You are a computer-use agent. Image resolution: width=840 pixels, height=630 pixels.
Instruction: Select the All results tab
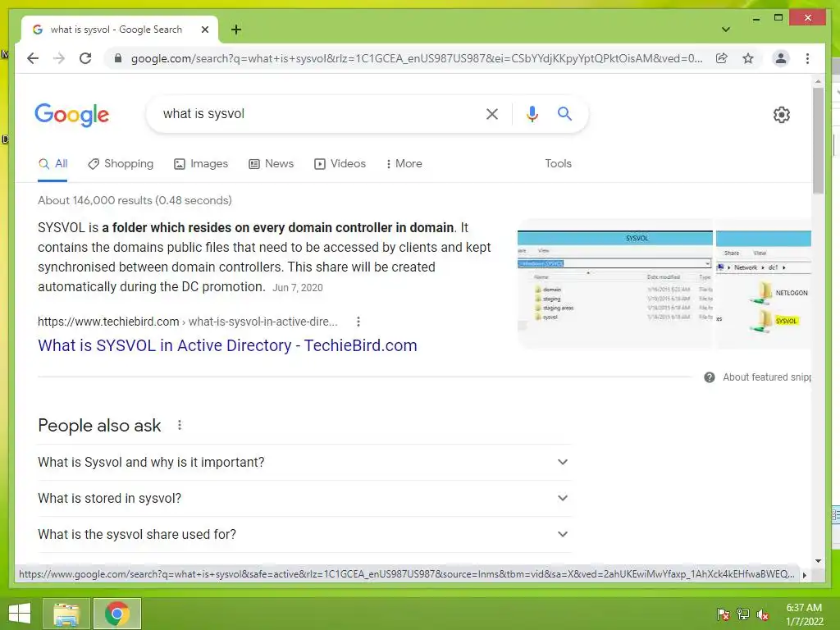52,163
